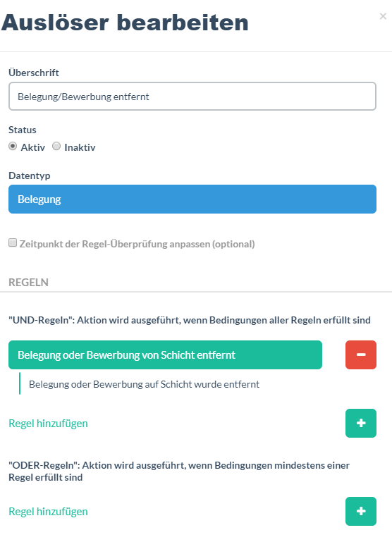
Task: Click rule description Belegung oder Bewerbung wurde entfernt
Action: point(144,384)
